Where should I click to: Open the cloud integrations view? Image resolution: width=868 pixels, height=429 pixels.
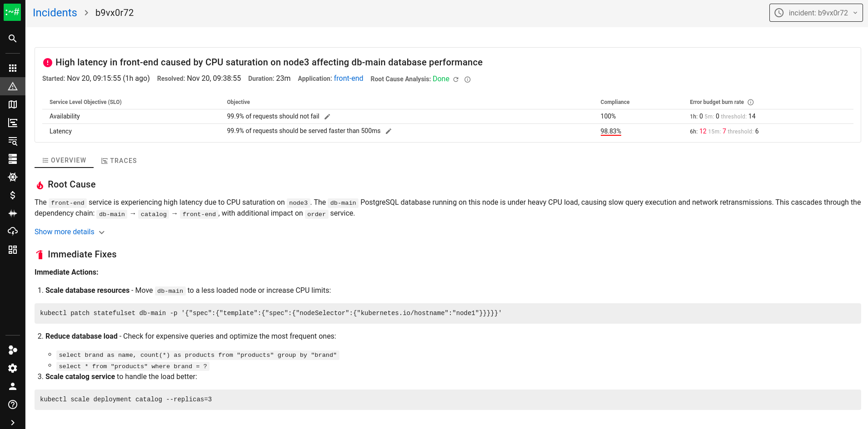pos(12,231)
